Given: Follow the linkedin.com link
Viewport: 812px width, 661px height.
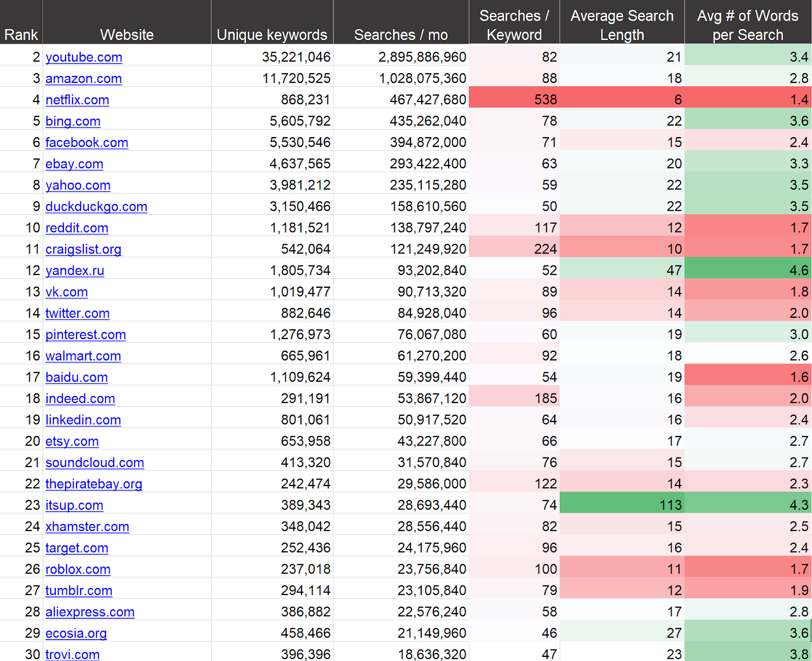Looking at the screenshot, I should (x=83, y=420).
